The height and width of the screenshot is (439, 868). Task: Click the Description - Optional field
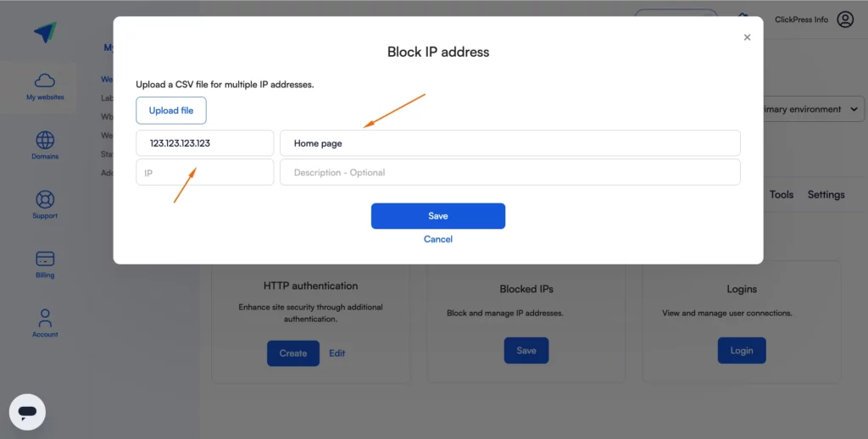[509, 172]
